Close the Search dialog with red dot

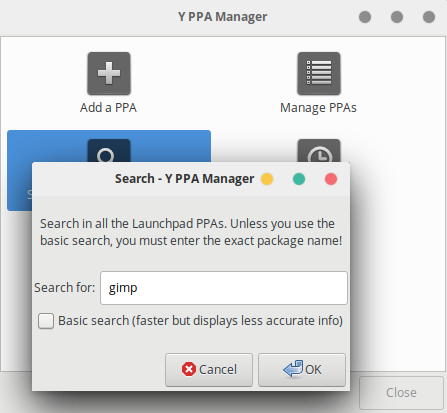(331, 179)
